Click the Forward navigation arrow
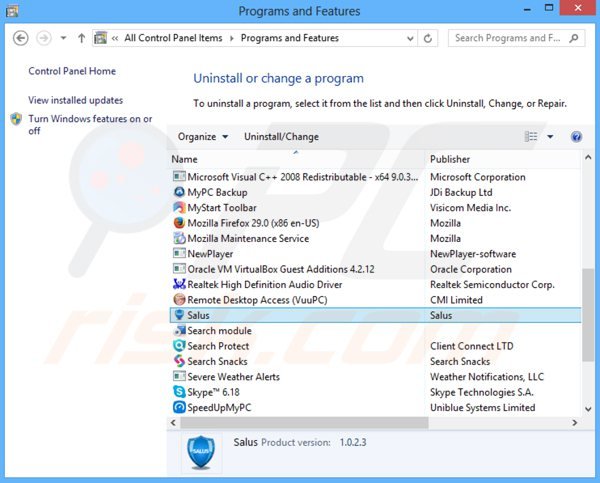 [44, 38]
